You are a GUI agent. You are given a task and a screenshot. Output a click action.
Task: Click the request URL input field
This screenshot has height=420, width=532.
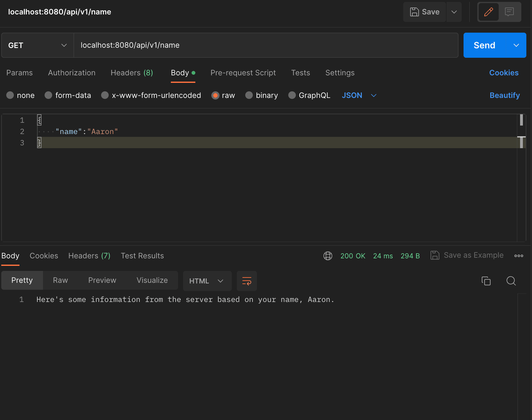266,45
